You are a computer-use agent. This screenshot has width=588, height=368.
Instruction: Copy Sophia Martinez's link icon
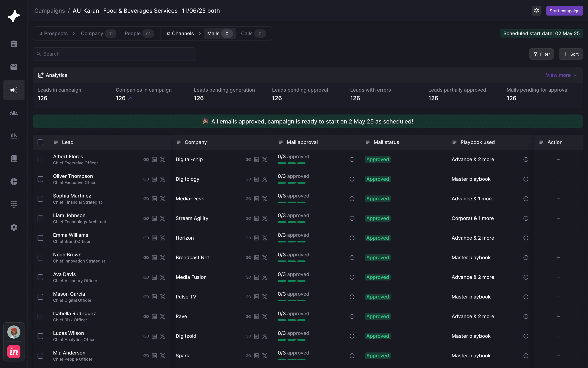coord(146,199)
